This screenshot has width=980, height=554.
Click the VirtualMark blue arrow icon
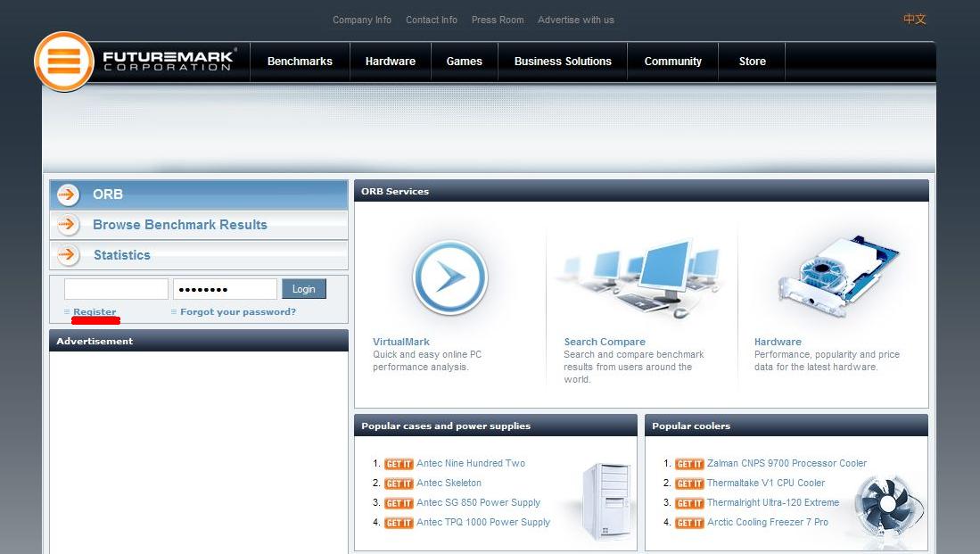click(450, 277)
